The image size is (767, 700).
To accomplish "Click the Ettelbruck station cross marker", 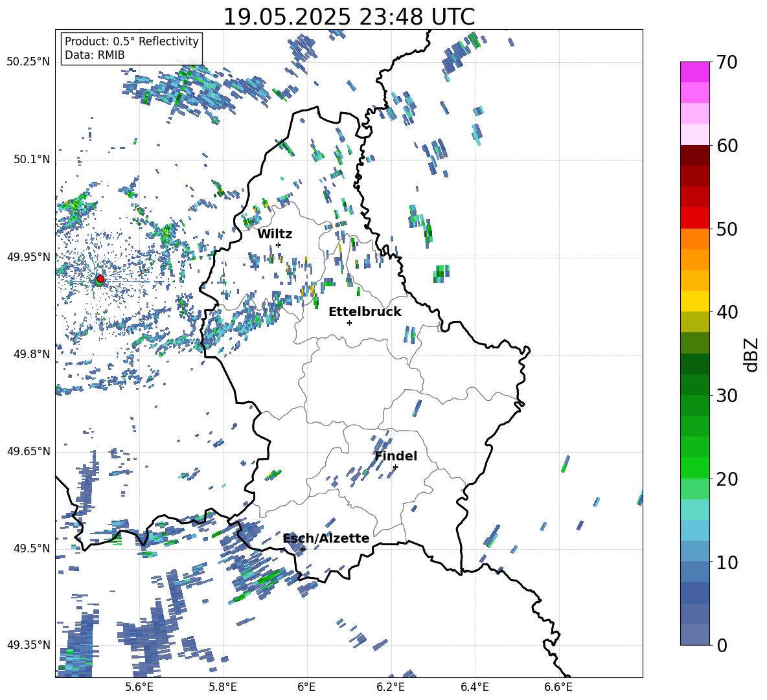I will 349,322.
